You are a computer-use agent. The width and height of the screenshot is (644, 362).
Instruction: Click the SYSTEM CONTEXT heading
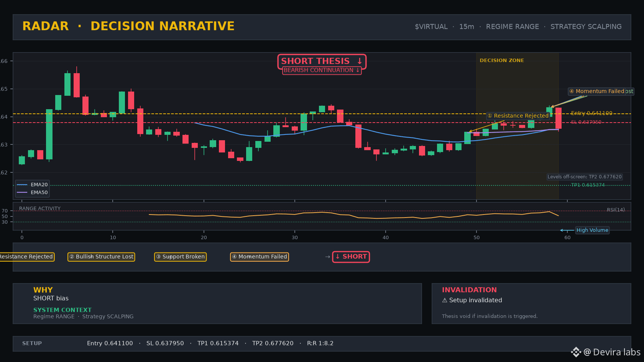tap(62, 310)
